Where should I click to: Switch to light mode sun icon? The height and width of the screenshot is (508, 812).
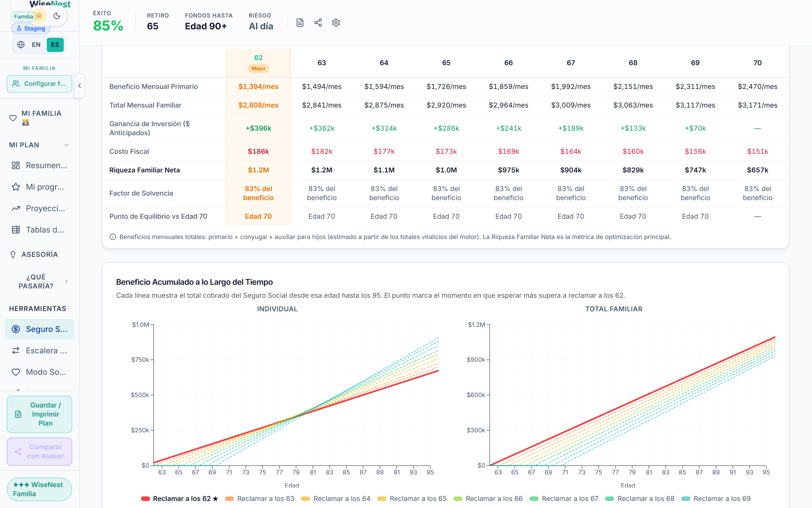[x=39, y=16]
